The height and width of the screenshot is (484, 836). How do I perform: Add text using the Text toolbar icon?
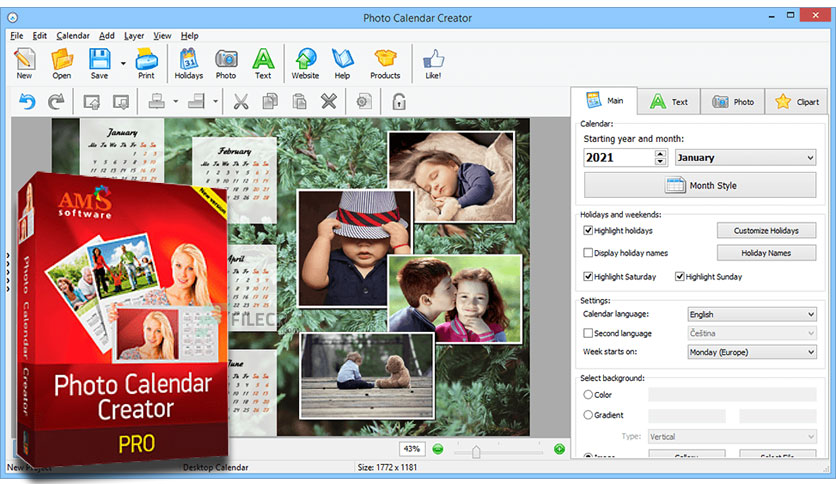tap(263, 63)
